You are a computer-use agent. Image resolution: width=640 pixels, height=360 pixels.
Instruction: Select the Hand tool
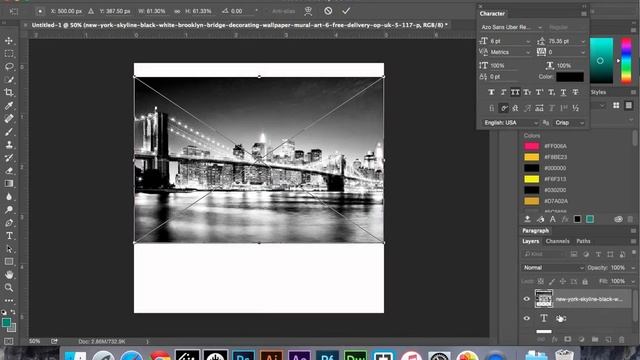click(x=9, y=275)
